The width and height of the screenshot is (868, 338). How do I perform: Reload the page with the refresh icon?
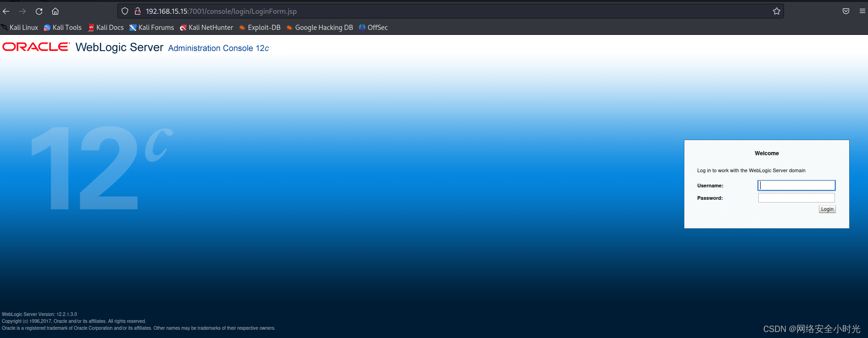pos(39,11)
